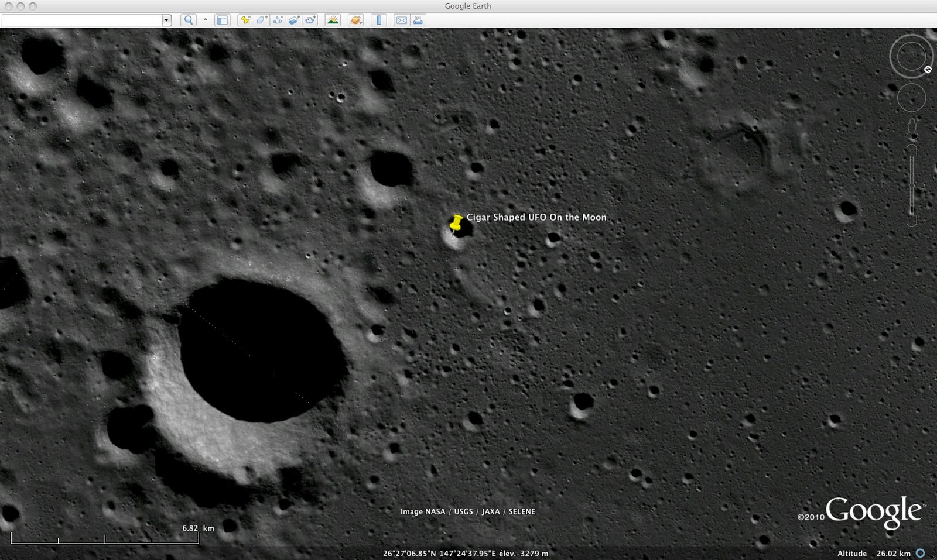Screen dimensions: 937x560
Task: Click the streaming status circle icon
Action: (x=921, y=553)
